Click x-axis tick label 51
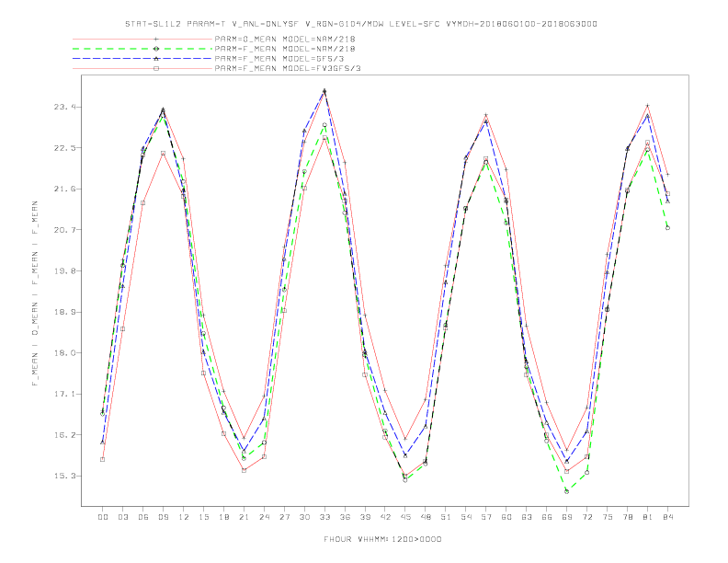This screenshot has width=728, height=563. click(x=446, y=517)
